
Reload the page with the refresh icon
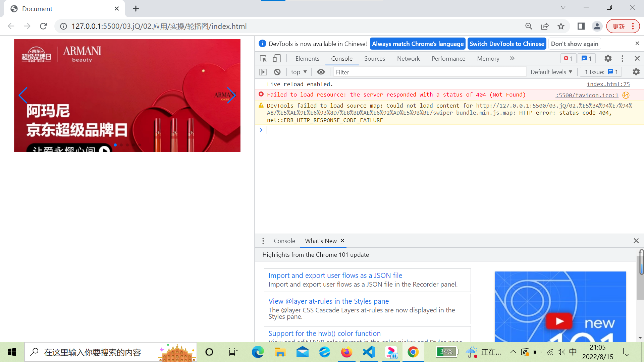[x=43, y=26]
